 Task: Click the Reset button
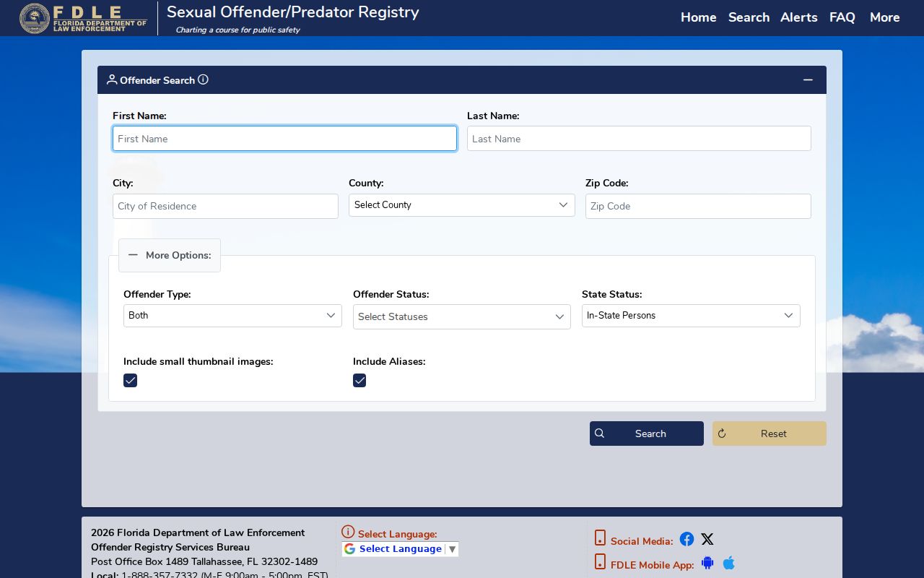click(770, 433)
